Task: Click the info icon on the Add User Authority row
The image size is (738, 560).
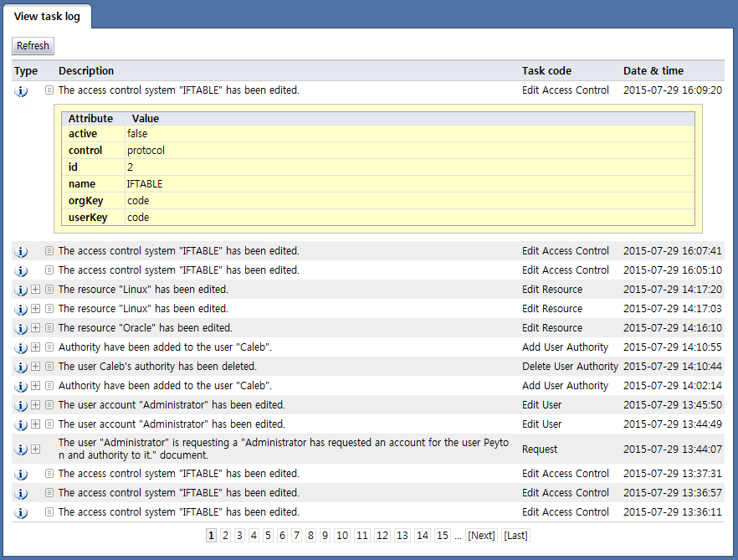Action: point(21,347)
